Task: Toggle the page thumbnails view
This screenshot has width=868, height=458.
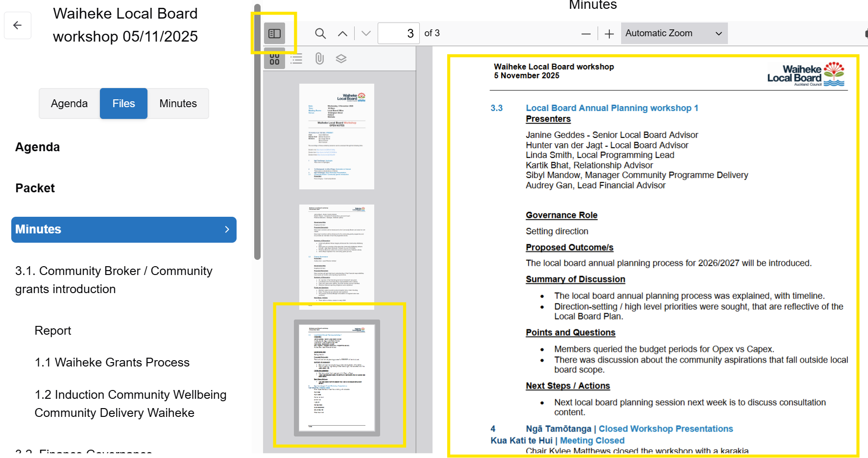Action: point(275,59)
